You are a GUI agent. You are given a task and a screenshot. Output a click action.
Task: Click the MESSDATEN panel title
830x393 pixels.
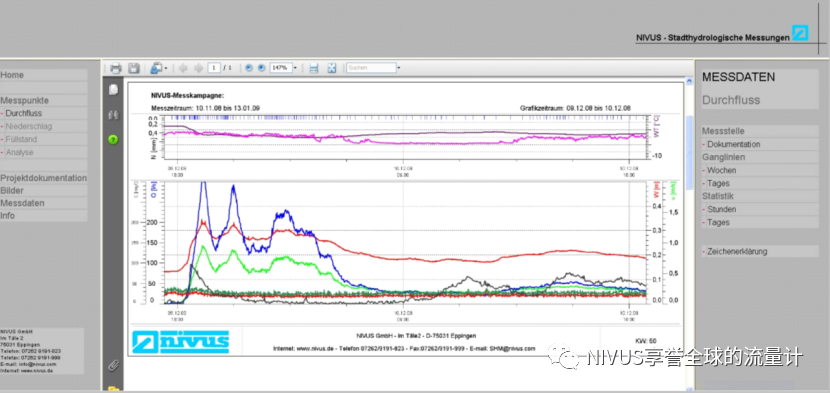738,77
